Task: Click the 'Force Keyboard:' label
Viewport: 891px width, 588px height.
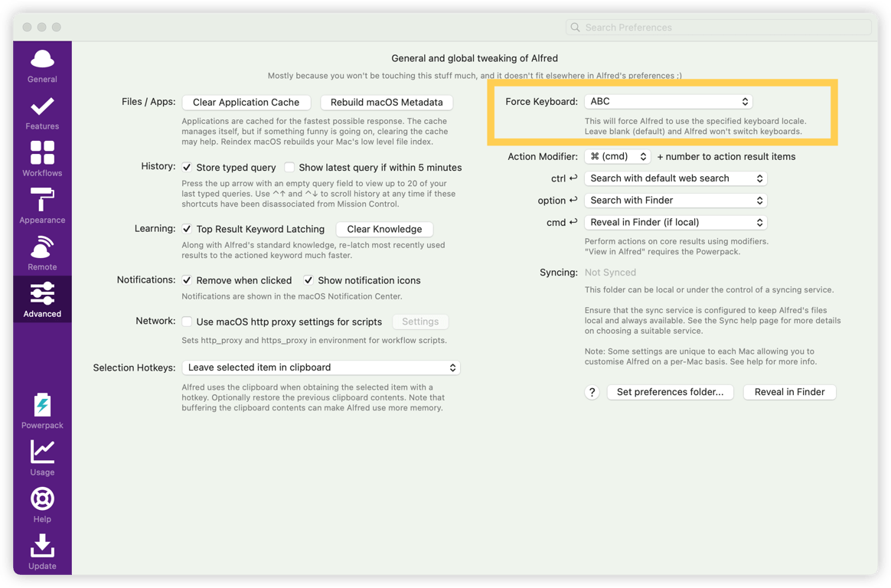Action: [541, 102]
